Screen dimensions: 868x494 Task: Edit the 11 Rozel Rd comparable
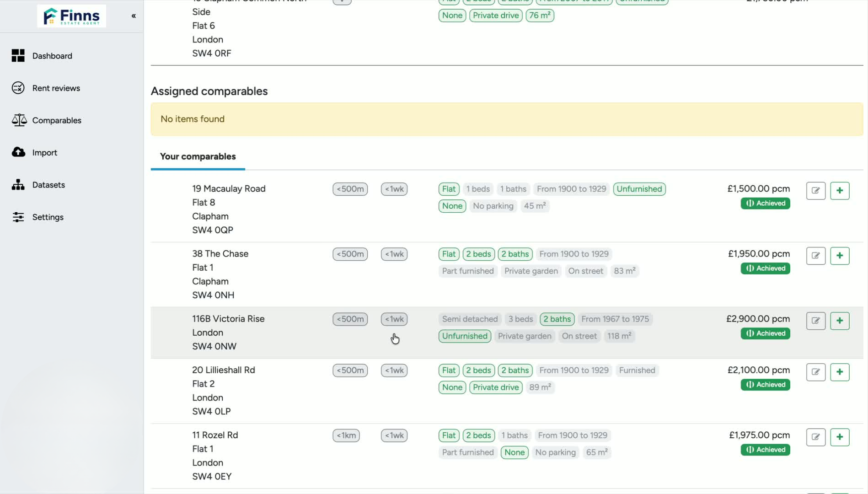tap(816, 437)
